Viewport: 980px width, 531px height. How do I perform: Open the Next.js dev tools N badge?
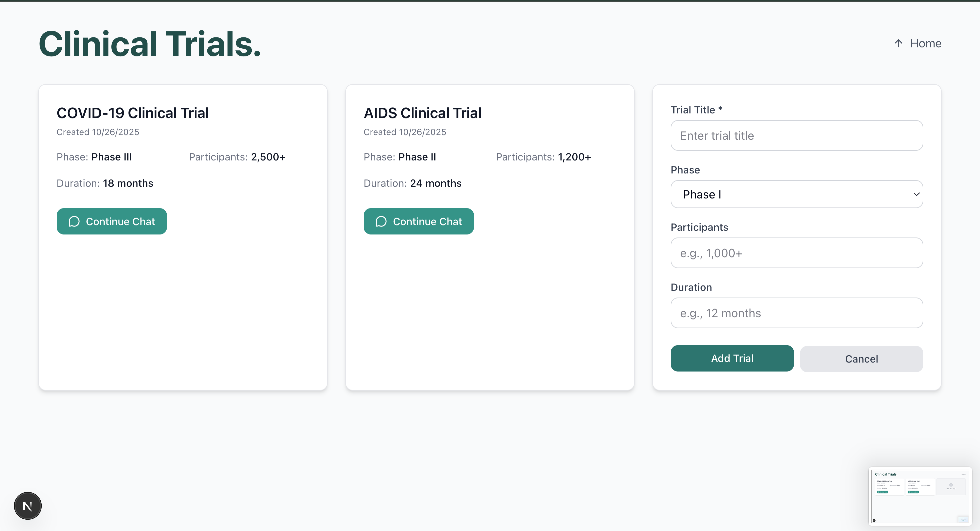point(28,506)
